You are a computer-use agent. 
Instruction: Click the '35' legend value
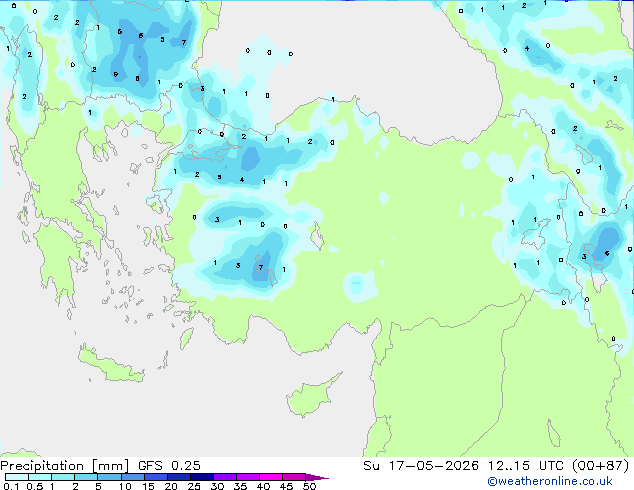pyautogui.click(x=240, y=486)
